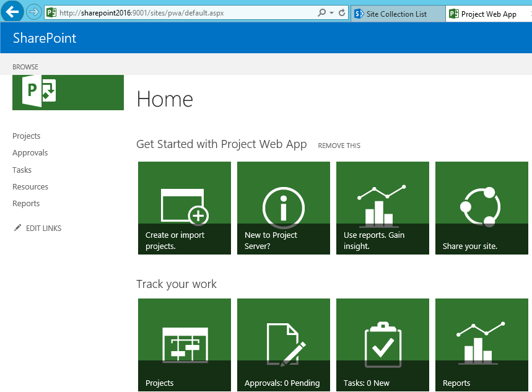Click the Use reports Gain insight chart icon
532x392 pixels.
[382, 206]
